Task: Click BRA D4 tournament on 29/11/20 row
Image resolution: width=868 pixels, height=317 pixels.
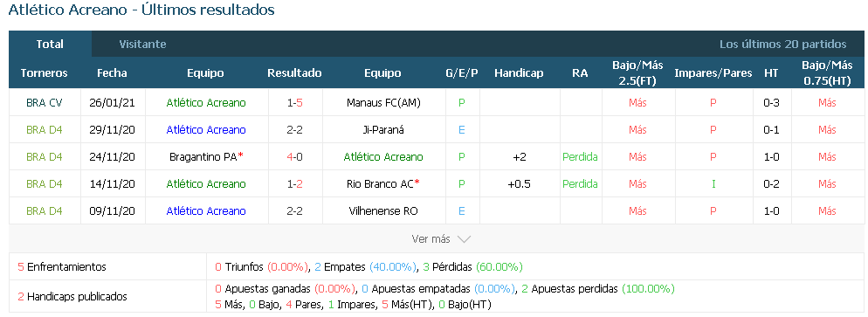Action: pos(45,130)
